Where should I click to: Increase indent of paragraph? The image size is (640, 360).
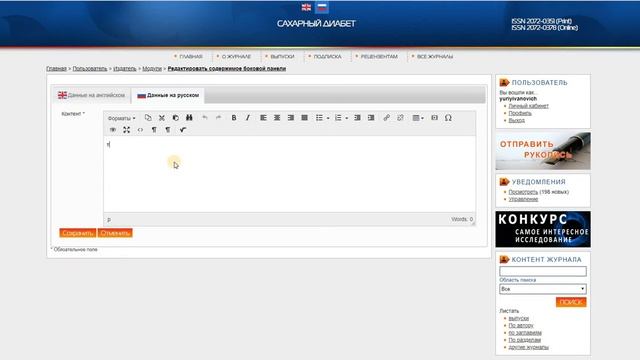point(371,118)
